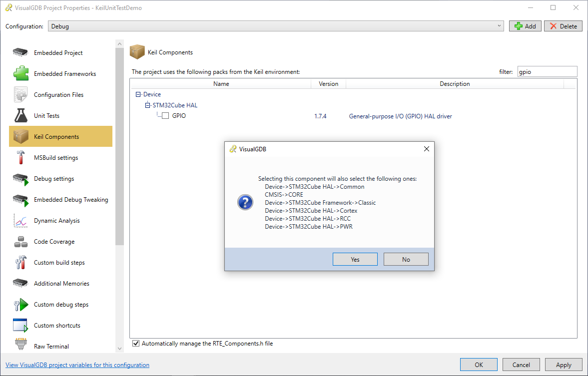Image resolution: width=588 pixels, height=376 pixels.
Task: Click the sidebar scrollbar thumb
Action: click(119, 146)
